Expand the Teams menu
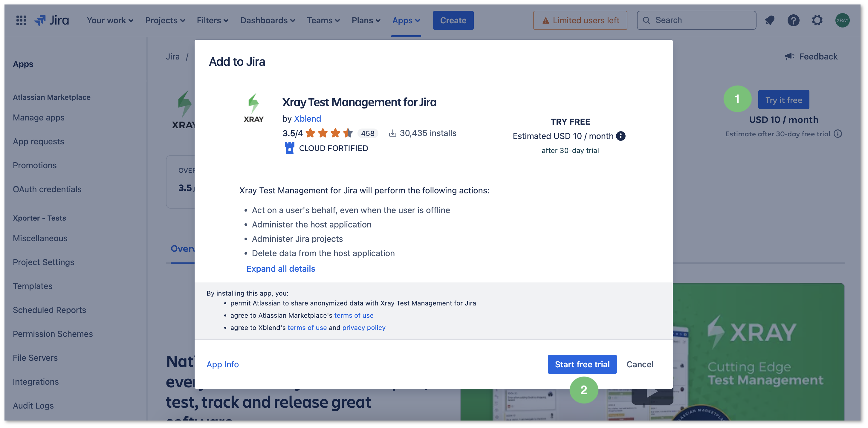The height and width of the screenshot is (428, 868). 323,20
